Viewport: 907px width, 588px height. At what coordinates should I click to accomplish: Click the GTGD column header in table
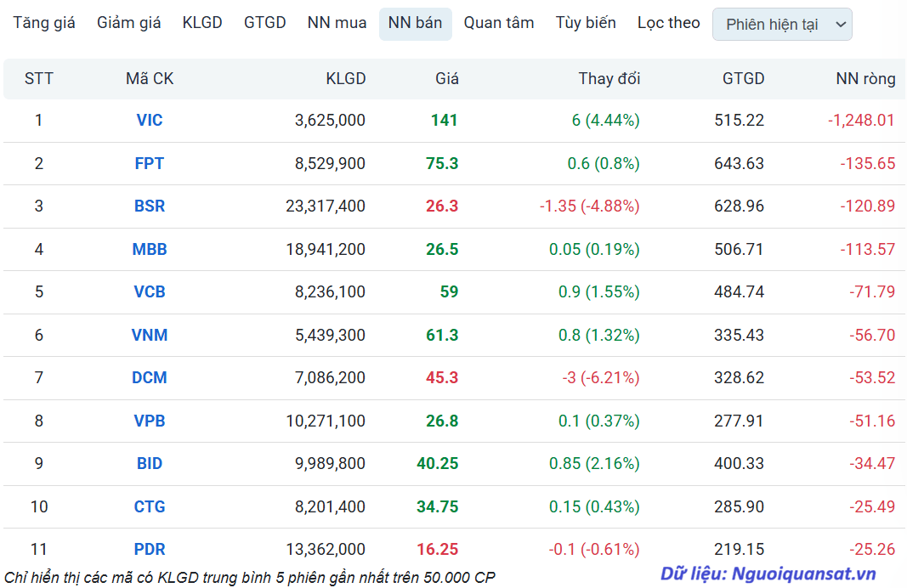click(x=743, y=79)
